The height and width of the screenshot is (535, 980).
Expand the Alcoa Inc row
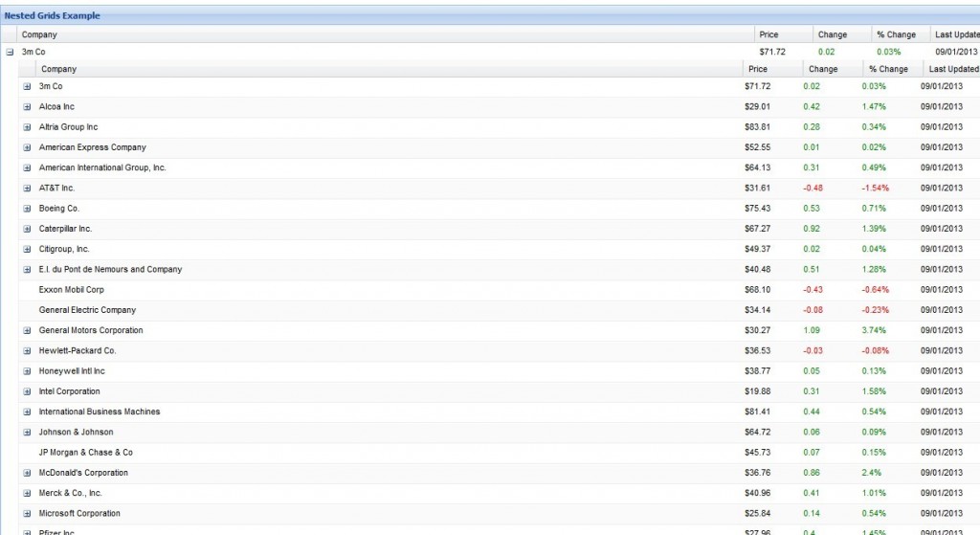pos(27,107)
